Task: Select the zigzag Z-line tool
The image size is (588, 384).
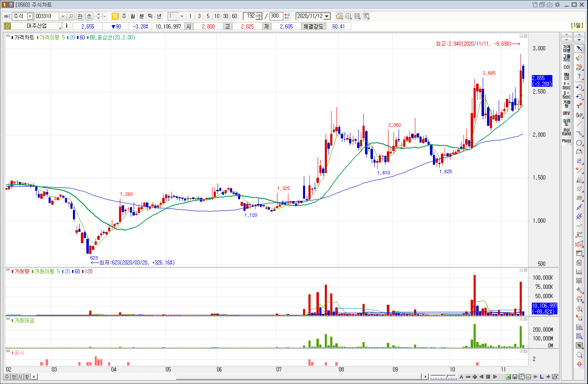Action: (x=579, y=161)
